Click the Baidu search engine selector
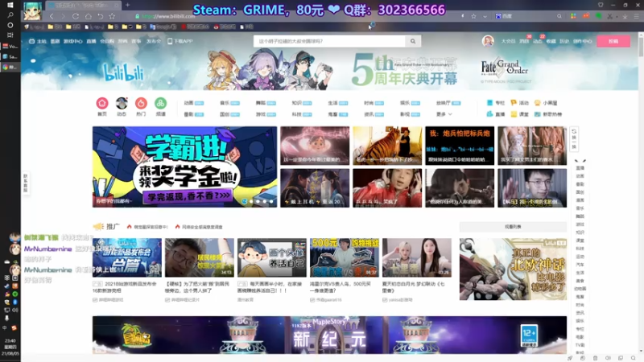Screen dimensions: 644x362 (x=504, y=16)
